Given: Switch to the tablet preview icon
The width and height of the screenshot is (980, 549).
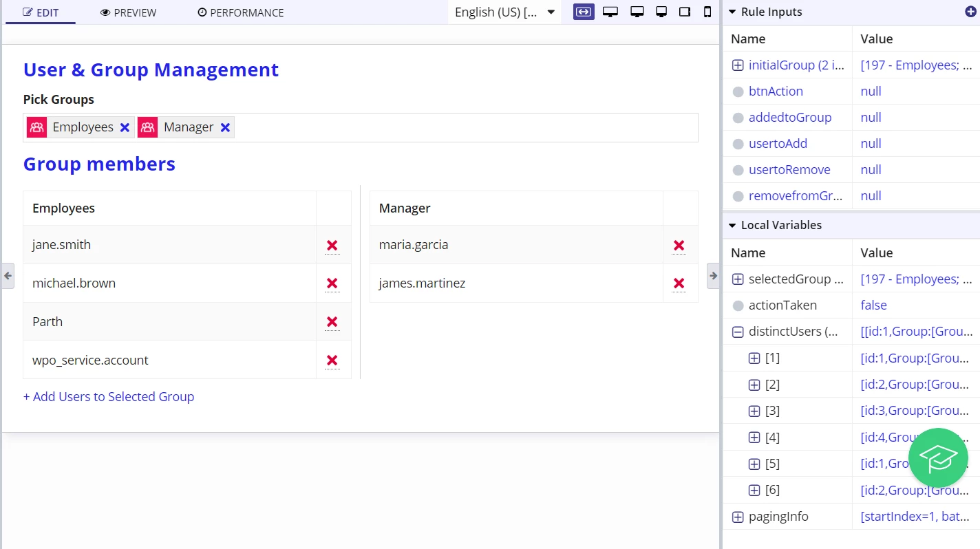Looking at the screenshot, I should point(685,12).
